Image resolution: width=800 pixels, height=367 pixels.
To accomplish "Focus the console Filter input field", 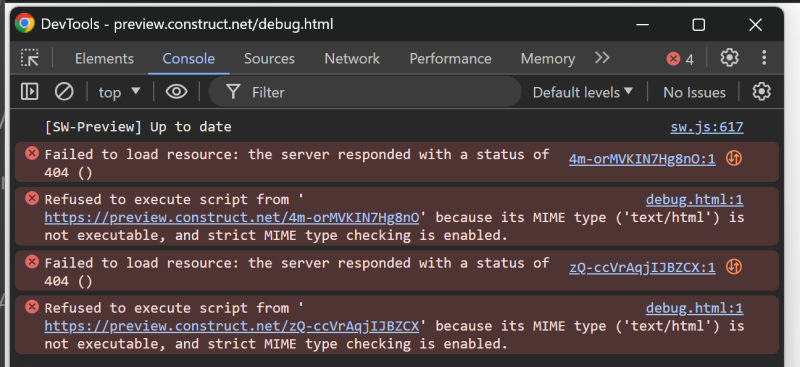I will click(365, 92).
